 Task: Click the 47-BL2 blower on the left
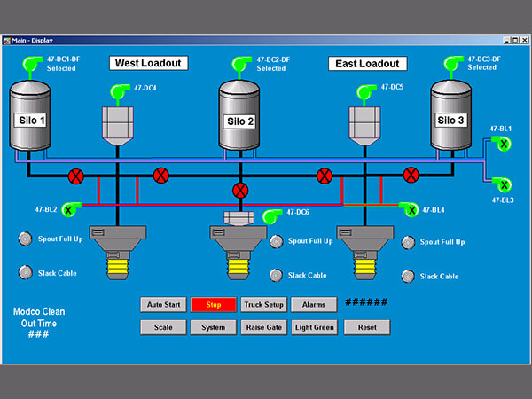[x=71, y=209]
